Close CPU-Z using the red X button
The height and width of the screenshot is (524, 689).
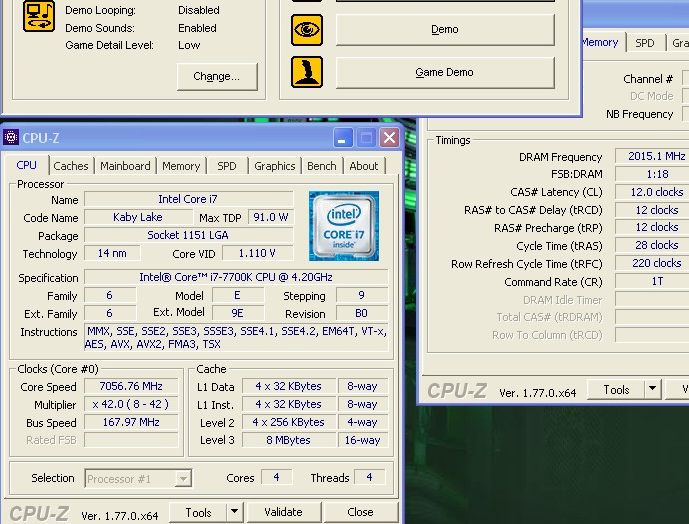pos(389,138)
